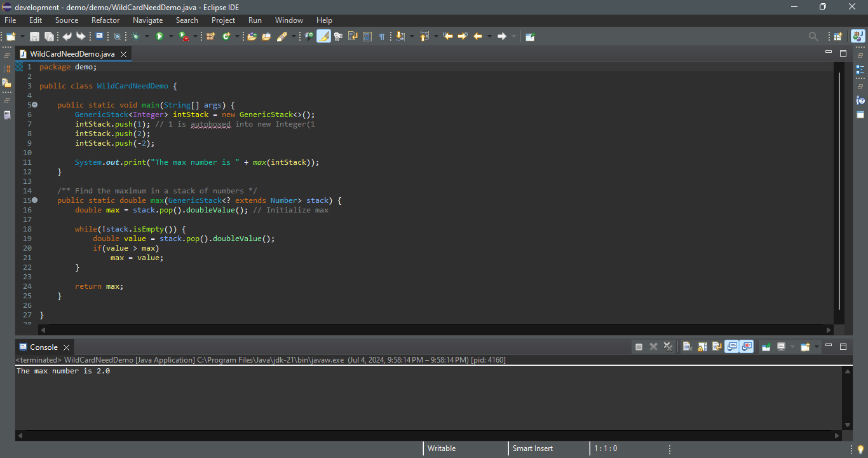Open the Back history dropdown arrow

coord(489,36)
